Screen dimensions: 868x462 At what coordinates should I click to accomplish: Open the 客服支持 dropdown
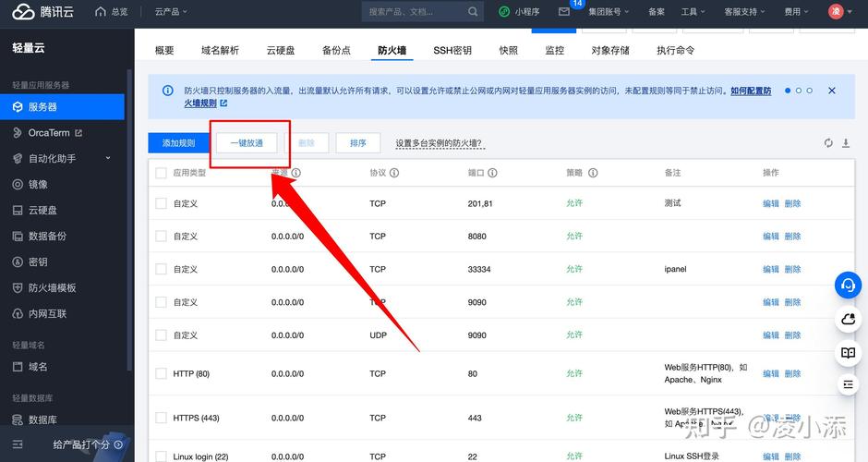point(744,12)
